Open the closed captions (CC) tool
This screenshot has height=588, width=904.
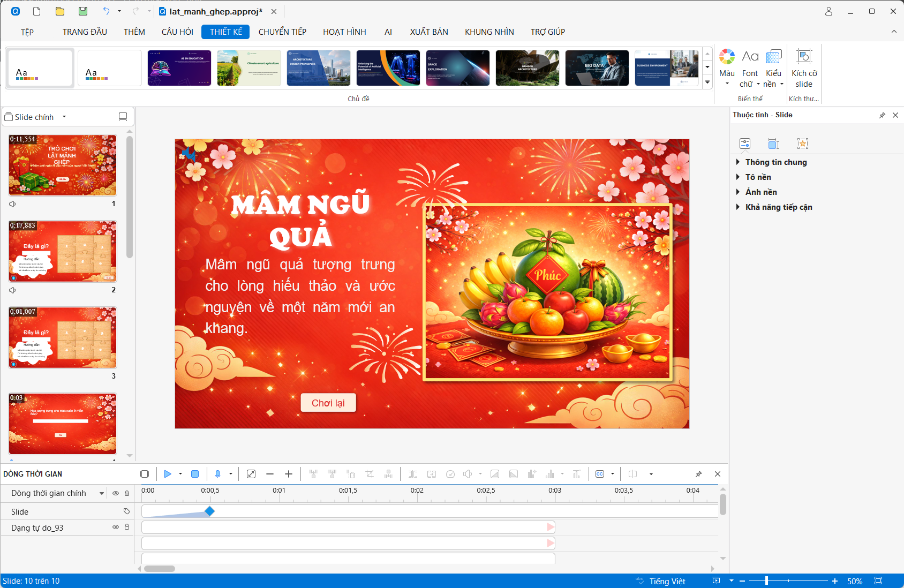[601, 474]
